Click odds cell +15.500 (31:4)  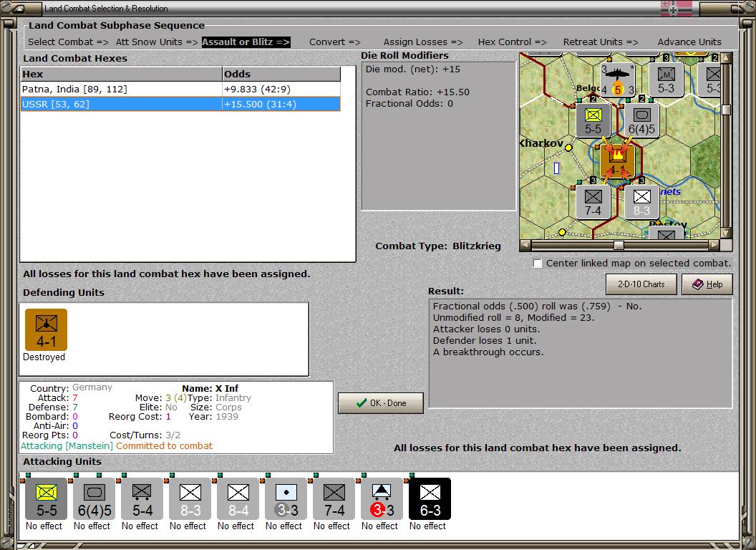tap(281, 105)
